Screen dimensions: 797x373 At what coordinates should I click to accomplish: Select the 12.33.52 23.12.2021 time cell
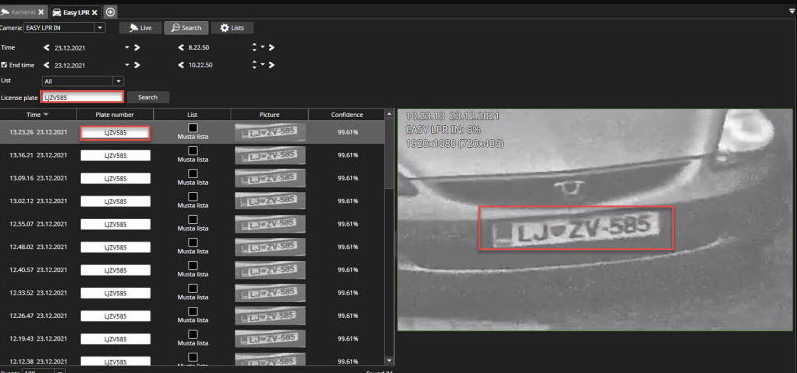tap(38, 293)
